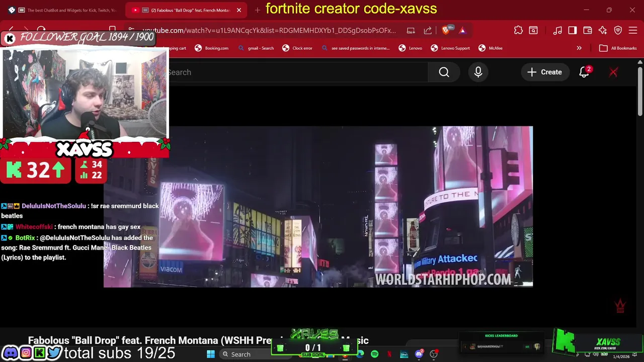The width and height of the screenshot is (644, 362).
Task: Open the Brave Wallet icon
Action: (587, 30)
